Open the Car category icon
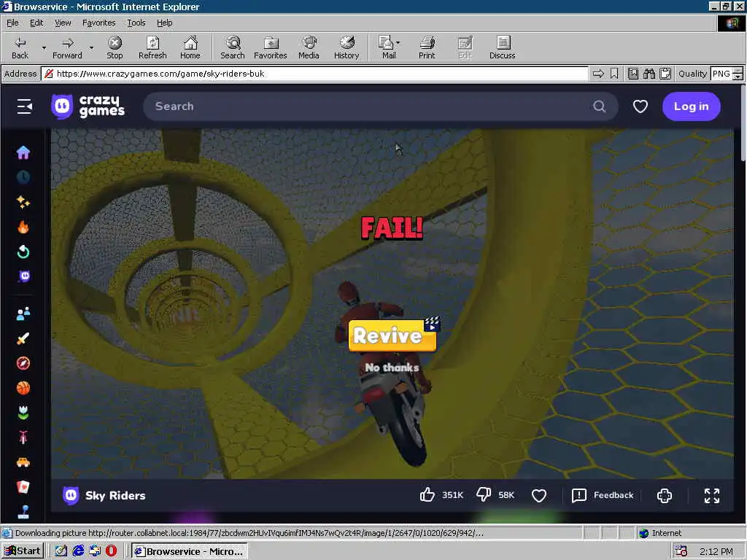This screenshot has height=560, width=747. (23, 462)
